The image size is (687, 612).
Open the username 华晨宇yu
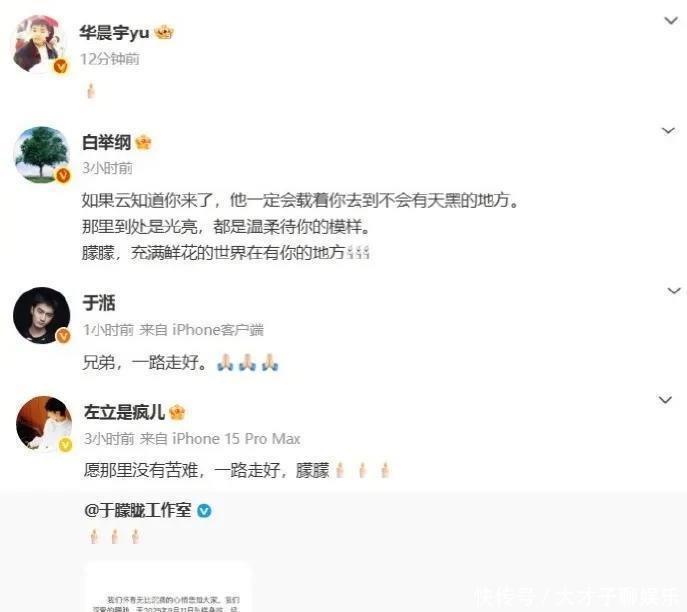click(x=114, y=32)
